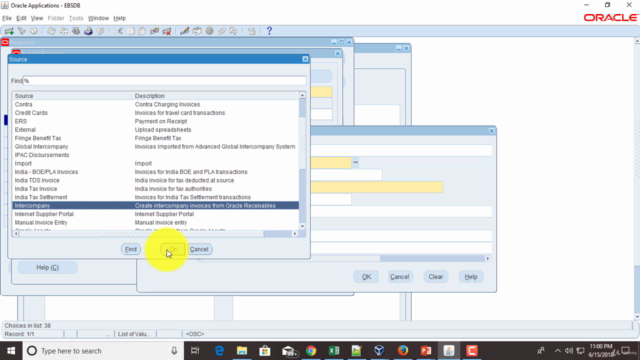Screen dimensions: 640x360
Task: Click the Show Navigator toolbar icon
Action: 34,31
